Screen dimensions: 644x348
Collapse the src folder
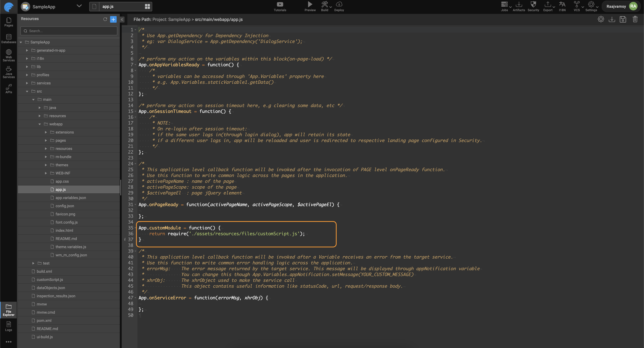tap(27, 91)
